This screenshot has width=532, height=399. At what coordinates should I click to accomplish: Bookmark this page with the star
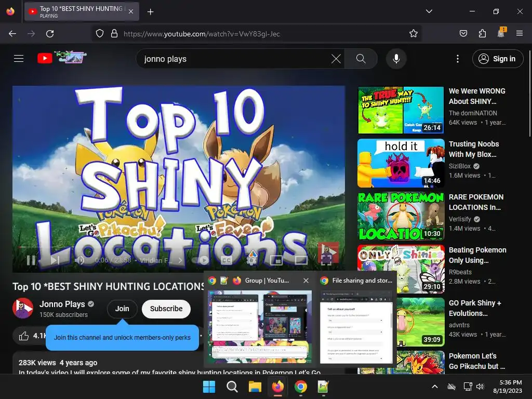(413, 34)
